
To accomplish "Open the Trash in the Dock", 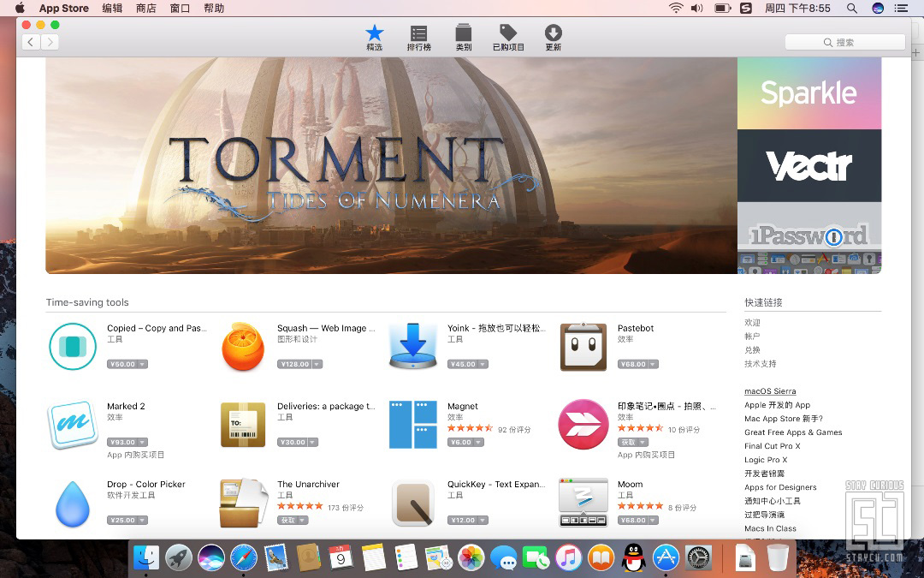I will tap(777, 557).
